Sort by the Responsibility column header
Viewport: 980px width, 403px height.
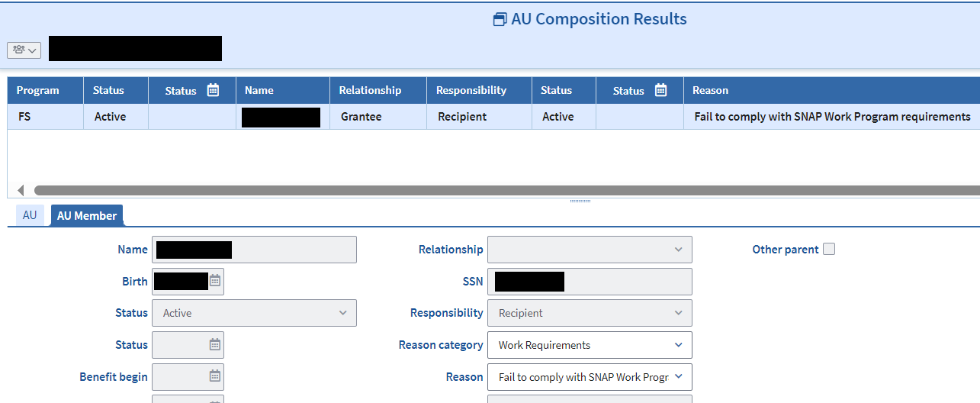[479, 90]
